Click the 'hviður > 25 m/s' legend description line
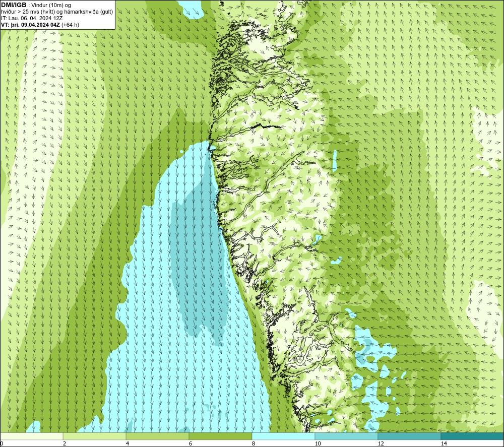 pyautogui.click(x=57, y=12)
